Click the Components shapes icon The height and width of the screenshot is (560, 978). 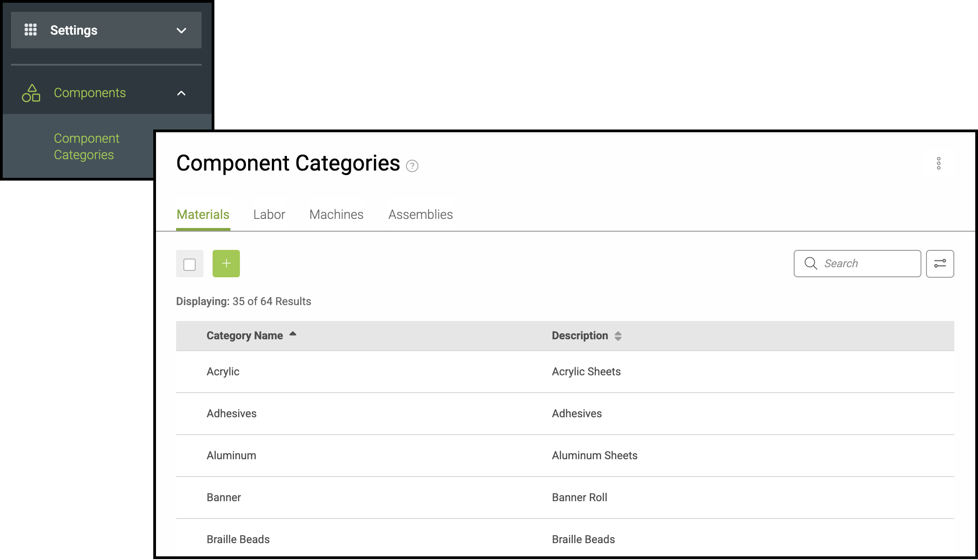click(x=31, y=93)
